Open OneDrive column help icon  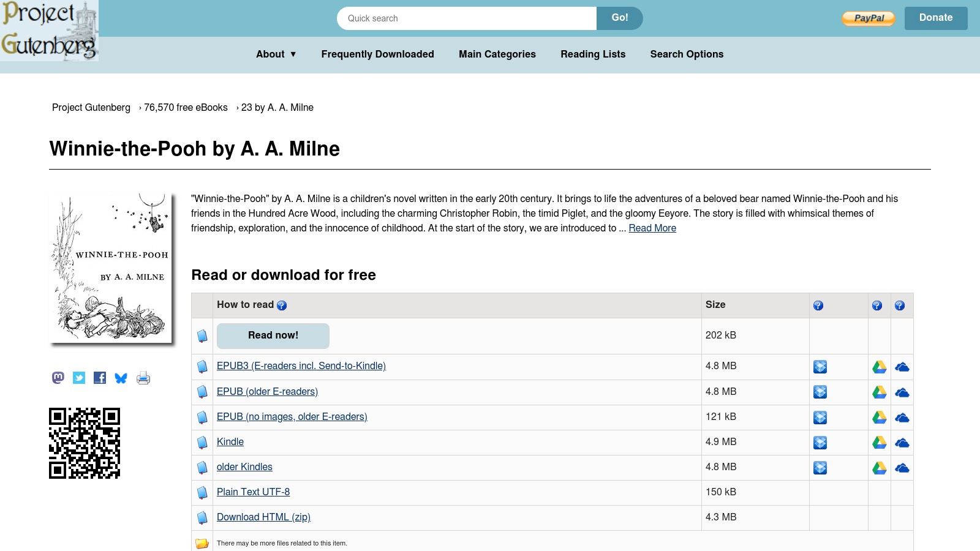click(900, 305)
